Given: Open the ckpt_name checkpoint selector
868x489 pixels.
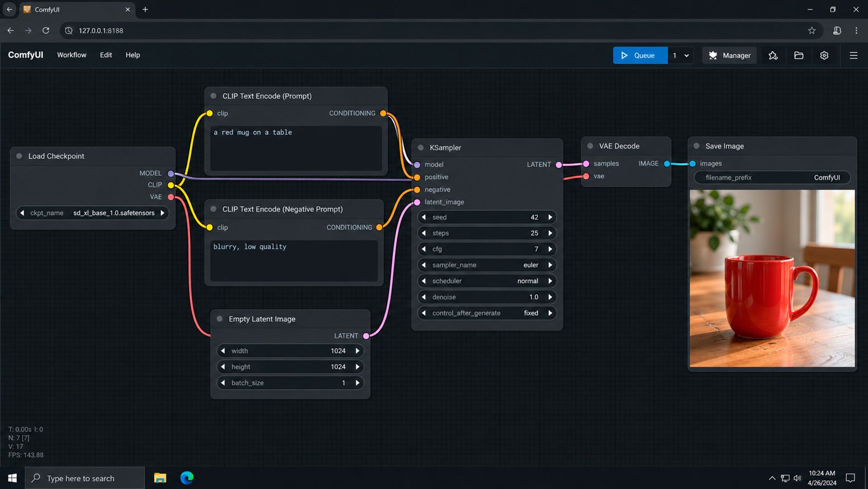Looking at the screenshot, I should pos(92,213).
